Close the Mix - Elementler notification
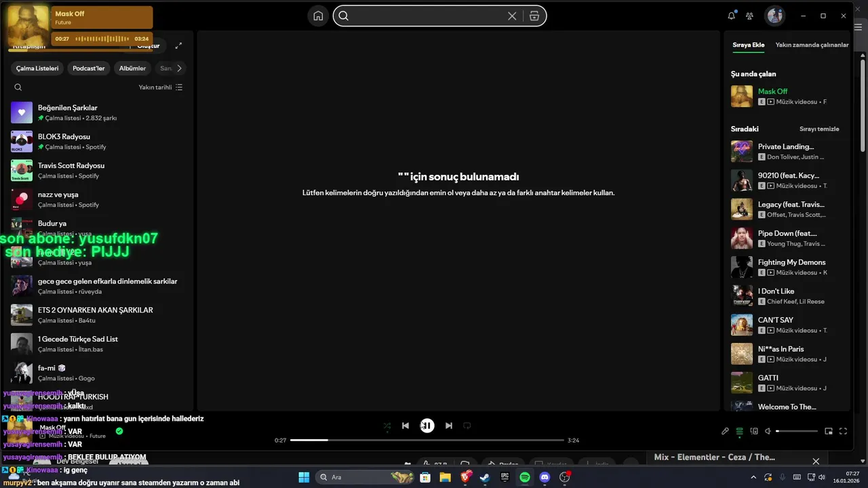The image size is (868, 488). (816, 461)
